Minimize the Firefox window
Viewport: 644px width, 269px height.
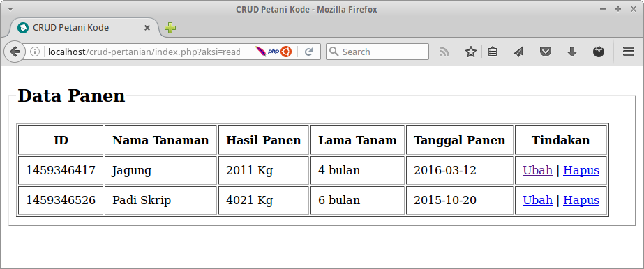603,9
